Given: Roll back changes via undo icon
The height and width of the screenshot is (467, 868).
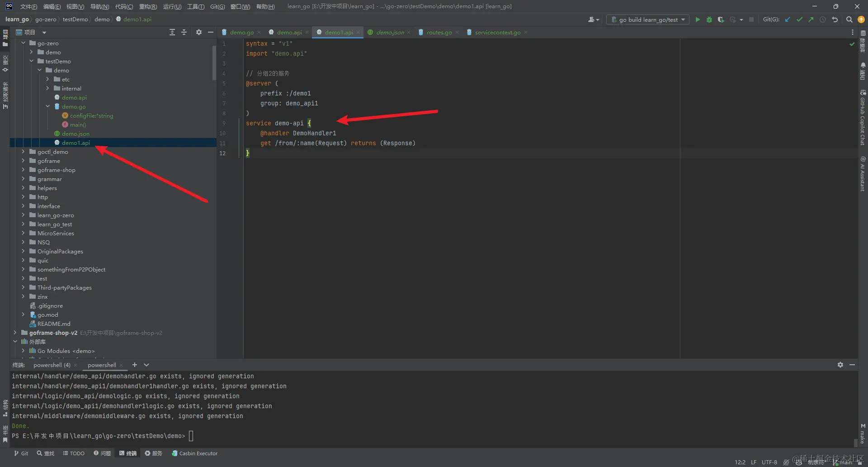Looking at the screenshot, I should 835,19.
